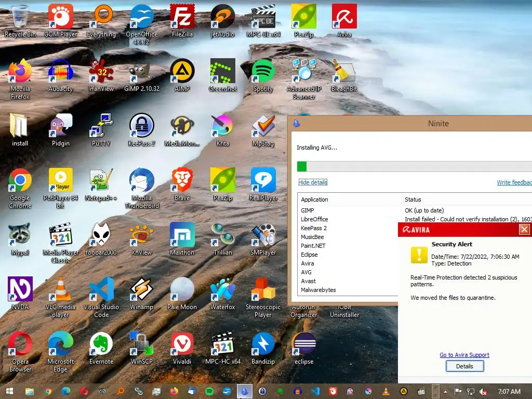Image resolution: width=532 pixels, height=399 pixels.
Task: Launch the IrfanView desktop shortcut
Action: [101, 75]
